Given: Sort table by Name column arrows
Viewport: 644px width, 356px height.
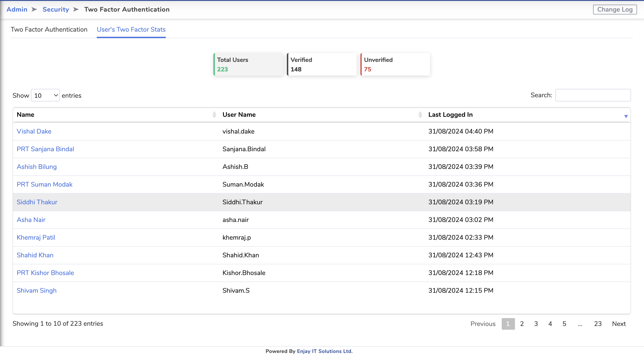Looking at the screenshot, I should [214, 114].
